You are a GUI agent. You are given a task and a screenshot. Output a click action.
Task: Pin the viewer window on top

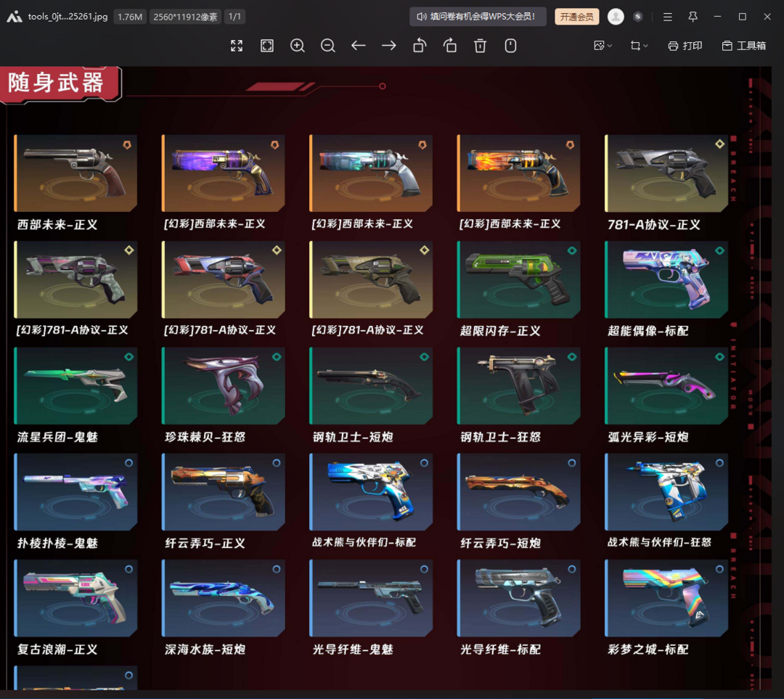coord(693,17)
